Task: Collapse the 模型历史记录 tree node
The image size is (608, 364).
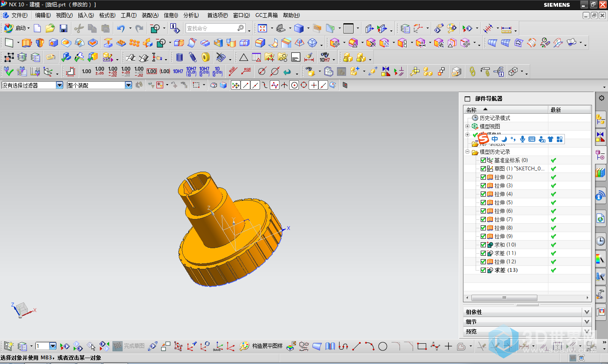Action: coord(467,152)
